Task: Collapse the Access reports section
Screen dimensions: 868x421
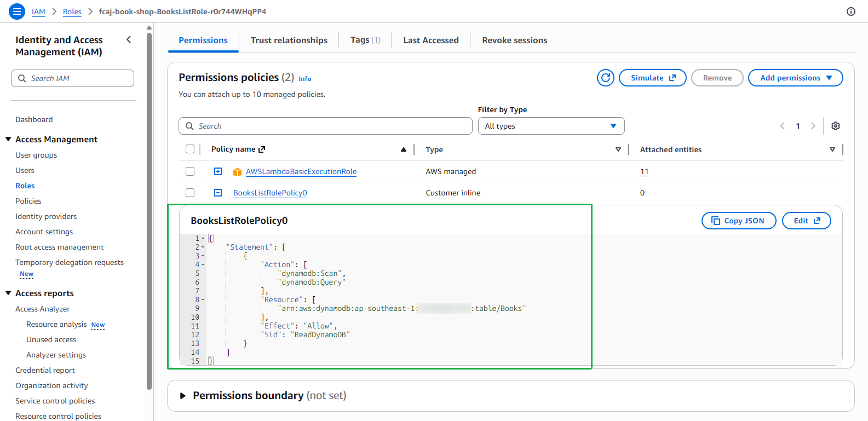Action: click(x=8, y=293)
